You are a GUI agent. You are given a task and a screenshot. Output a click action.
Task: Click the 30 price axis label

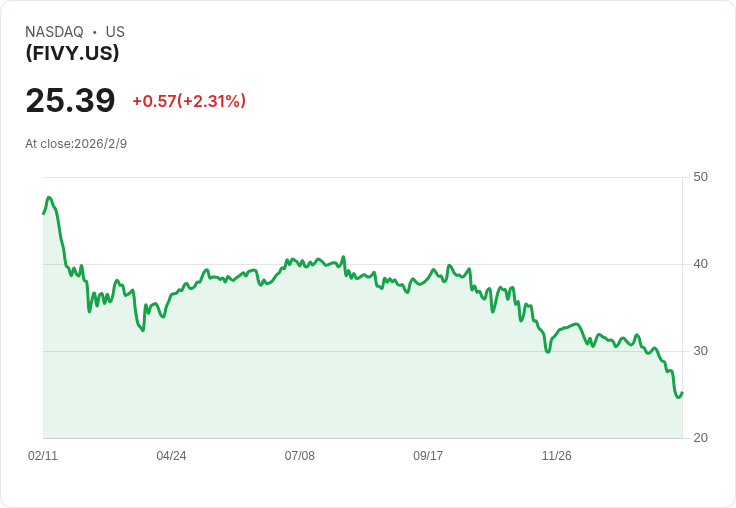pos(700,351)
